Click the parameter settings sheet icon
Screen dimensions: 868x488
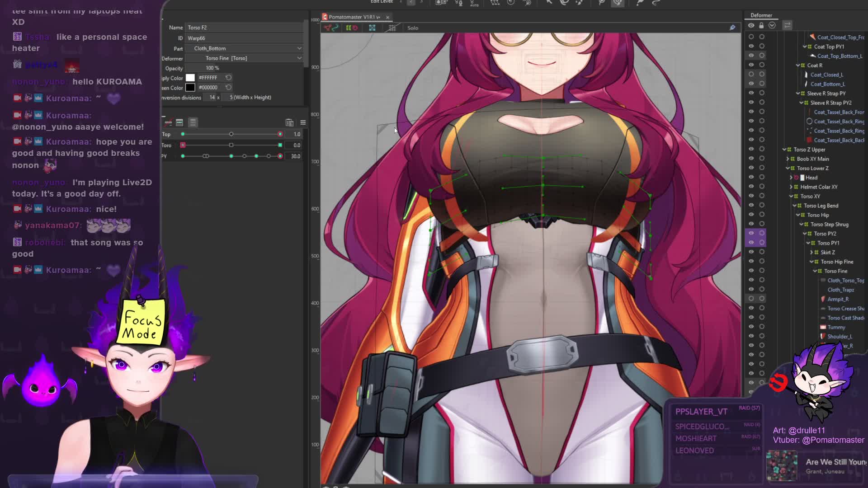click(289, 122)
